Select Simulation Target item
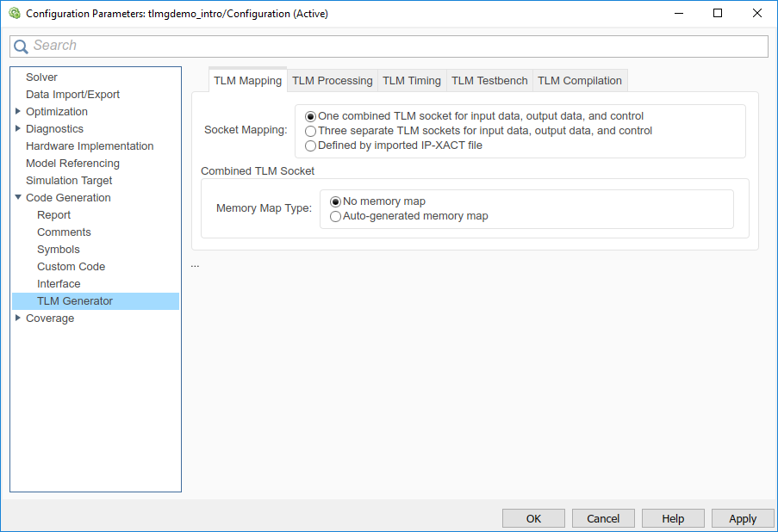The image size is (778, 532). 69,181
